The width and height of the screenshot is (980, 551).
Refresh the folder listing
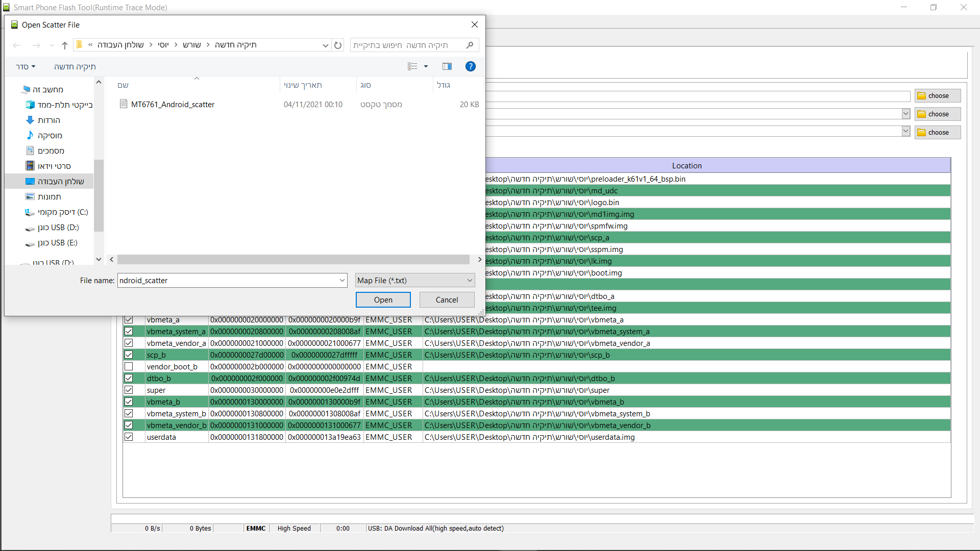(x=338, y=45)
